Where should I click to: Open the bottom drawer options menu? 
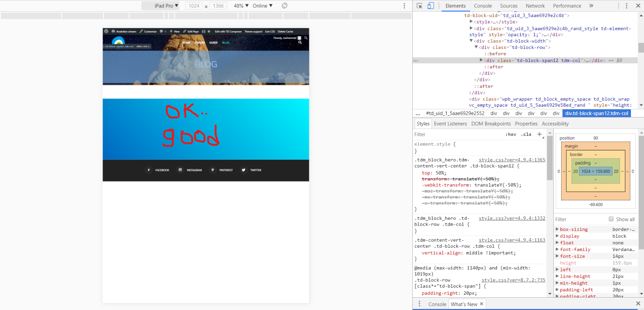click(x=419, y=304)
